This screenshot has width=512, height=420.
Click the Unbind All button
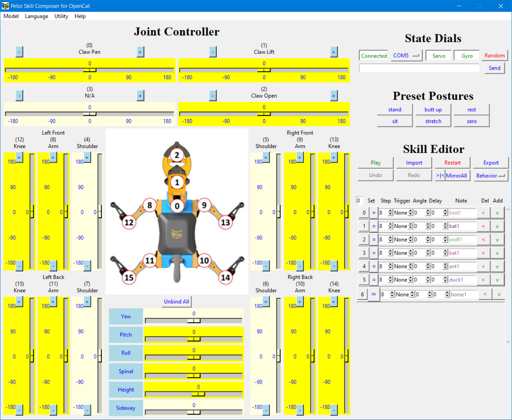click(176, 302)
